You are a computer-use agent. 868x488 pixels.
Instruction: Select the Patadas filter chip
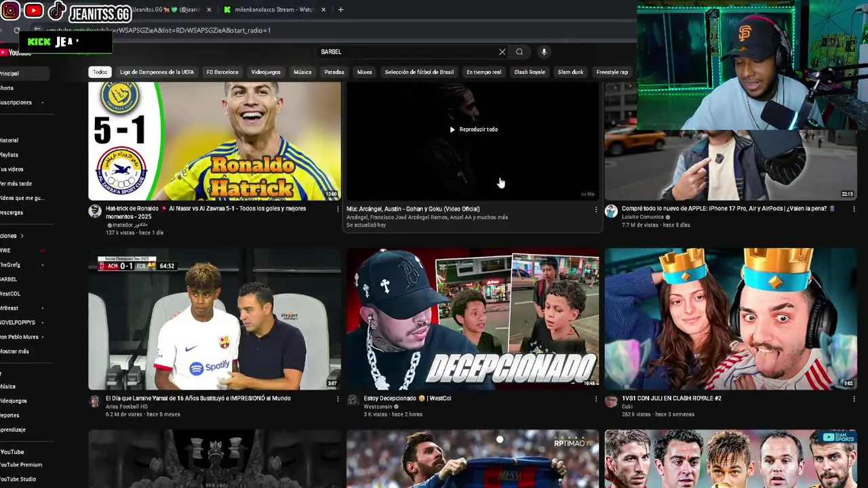334,72
